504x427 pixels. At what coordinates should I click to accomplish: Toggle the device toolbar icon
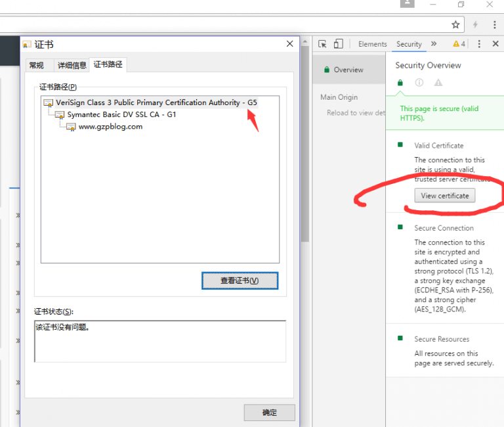coord(338,44)
